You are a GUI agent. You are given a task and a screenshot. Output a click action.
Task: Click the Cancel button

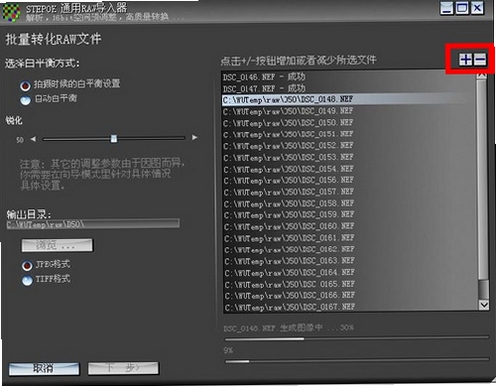click(x=44, y=369)
